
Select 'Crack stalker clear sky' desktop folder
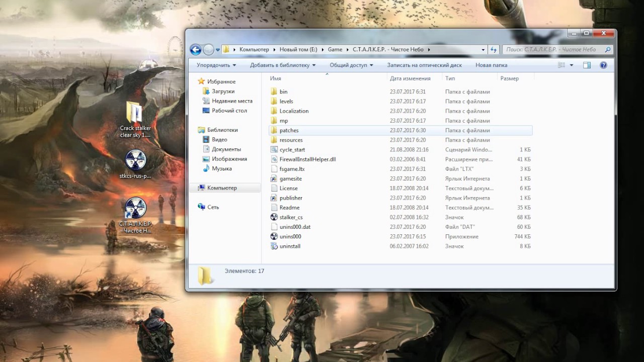135,120
